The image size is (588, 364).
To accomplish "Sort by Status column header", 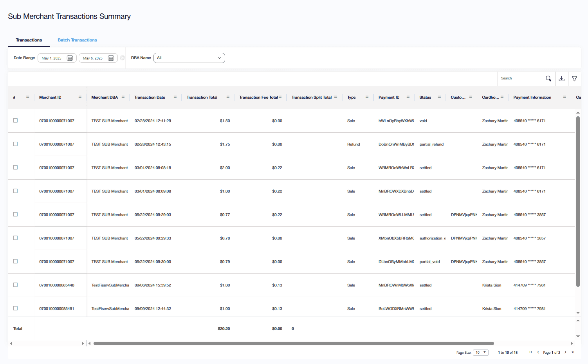I will click(425, 97).
